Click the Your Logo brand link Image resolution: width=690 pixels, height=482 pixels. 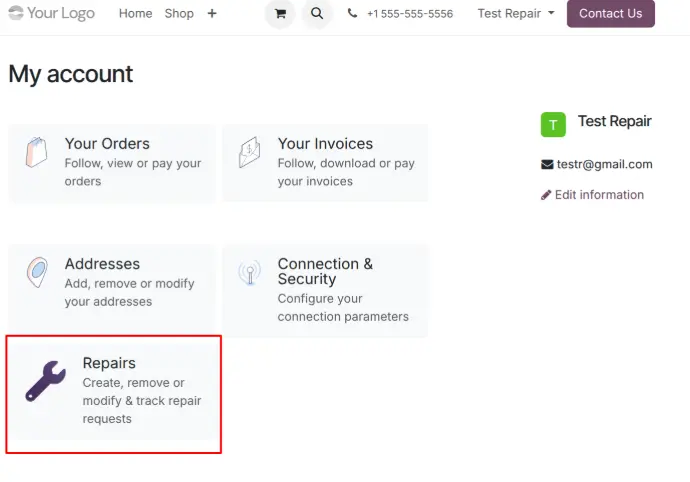pos(52,14)
